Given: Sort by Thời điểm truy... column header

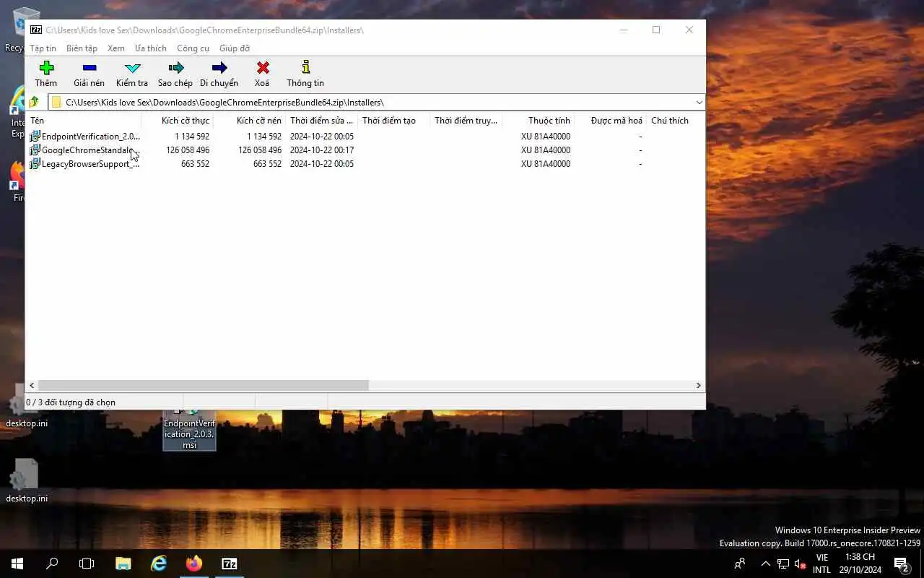Looking at the screenshot, I should pyautogui.click(x=466, y=121).
